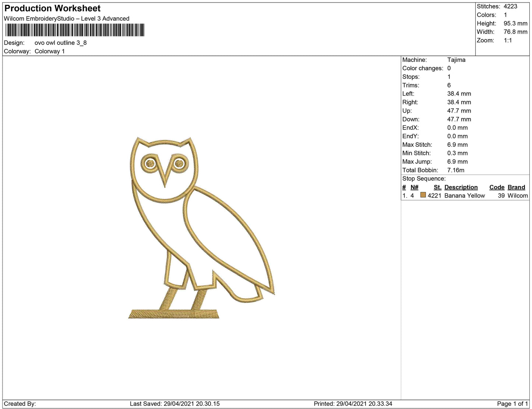Viewport: 532px width, 409px height.
Task: Select the Production Worksheet title
Action: tap(52, 8)
